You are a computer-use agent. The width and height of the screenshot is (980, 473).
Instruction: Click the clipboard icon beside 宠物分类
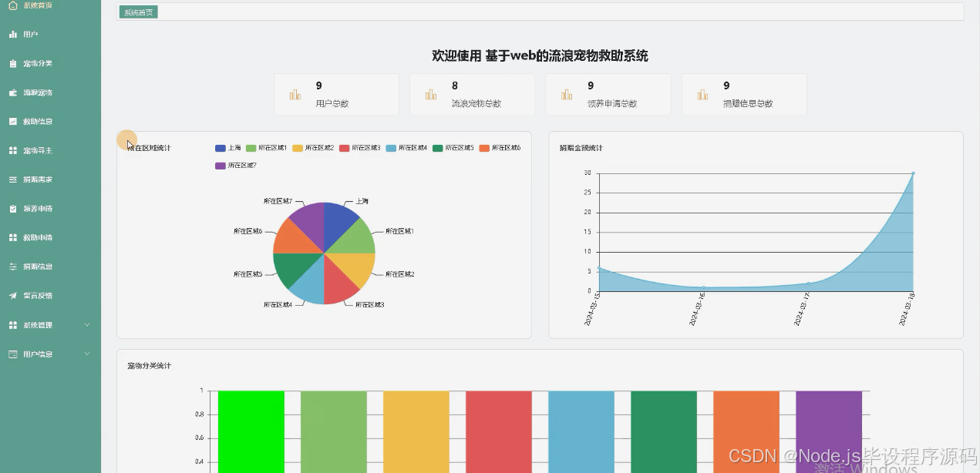click(12, 64)
